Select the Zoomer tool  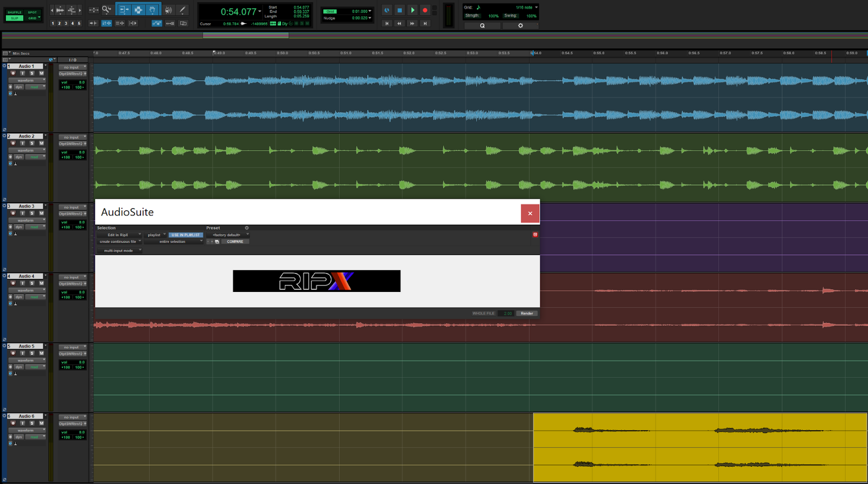[x=106, y=10]
